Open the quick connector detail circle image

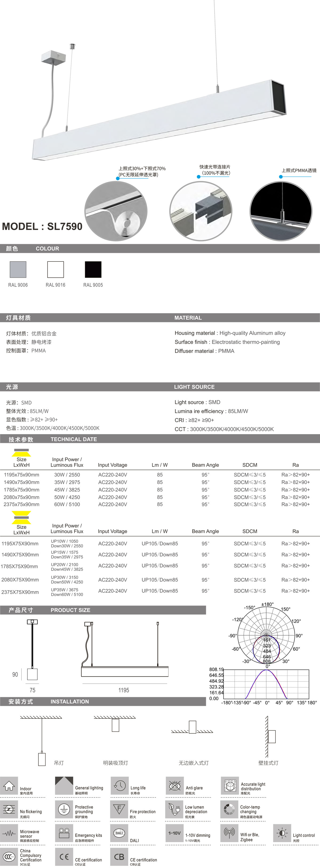tap(201, 211)
